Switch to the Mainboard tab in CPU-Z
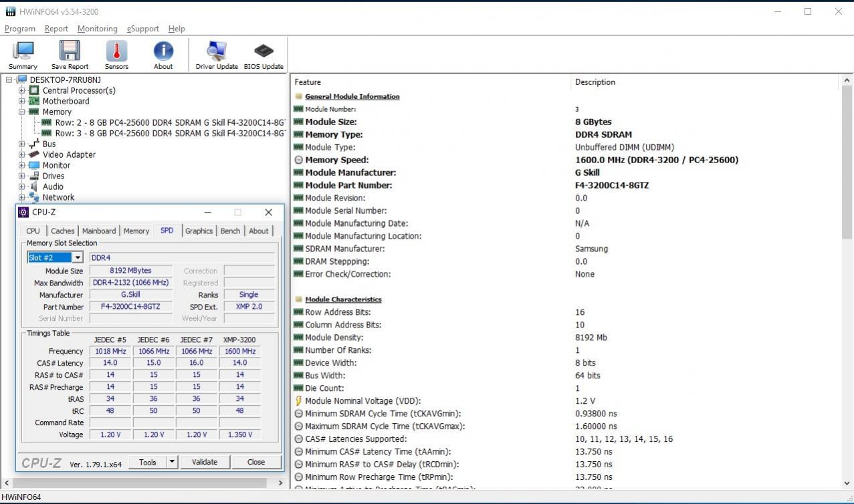The image size is (854, 504). [x=99, y=231]
